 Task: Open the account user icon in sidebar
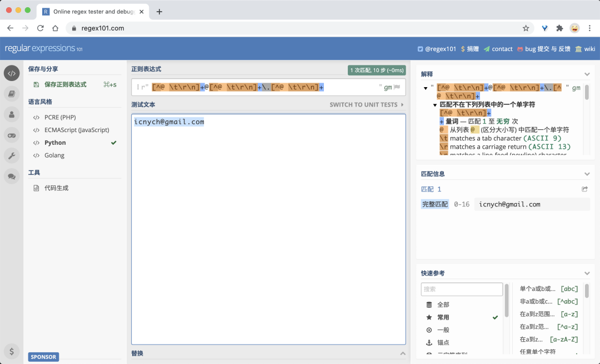click(x=12, y=114)
